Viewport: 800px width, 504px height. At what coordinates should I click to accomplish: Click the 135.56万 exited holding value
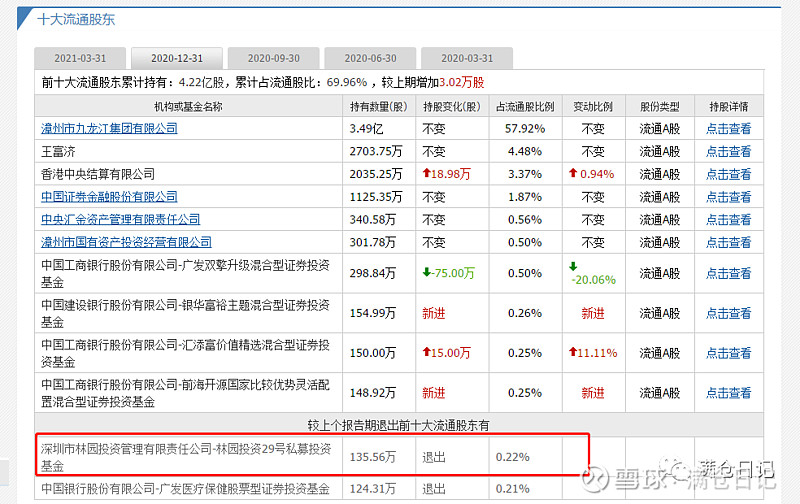tap(372, 457)
